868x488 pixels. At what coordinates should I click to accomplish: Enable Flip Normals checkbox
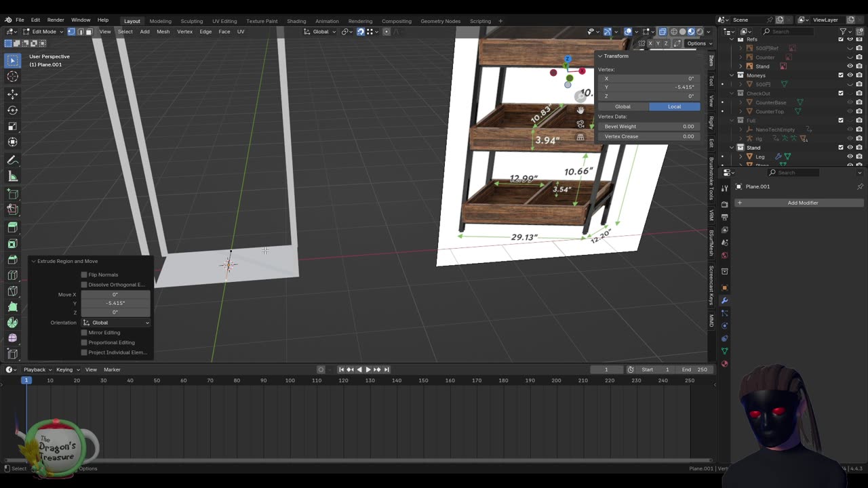[84, 274]
